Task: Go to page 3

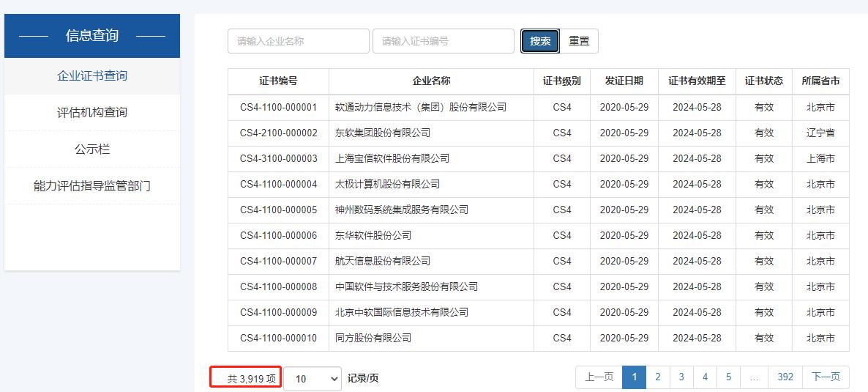Action: (681, 377)
